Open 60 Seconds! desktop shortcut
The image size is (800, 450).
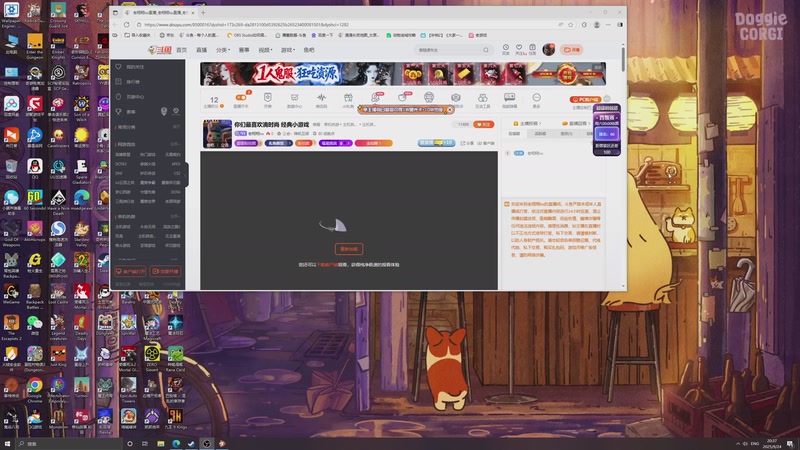point(35,201)
